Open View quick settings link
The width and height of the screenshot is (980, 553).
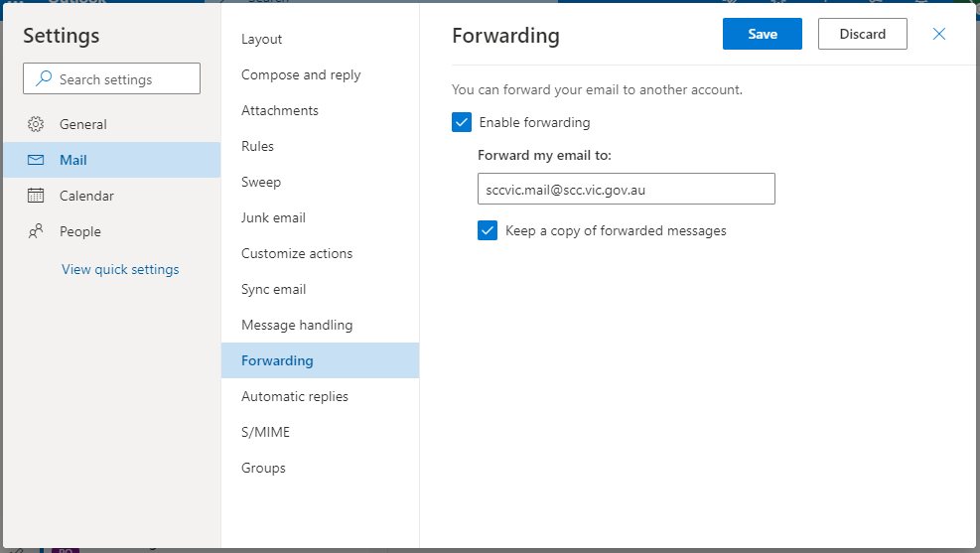tap(120, 269)
